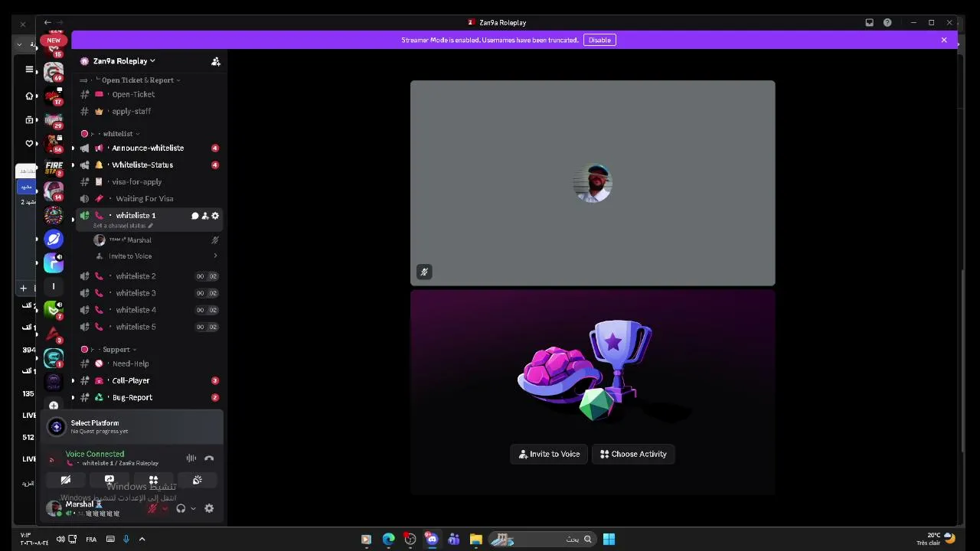Open the green server with badge 7
This screenshot has height=551, width=980.
click(54, 309)
